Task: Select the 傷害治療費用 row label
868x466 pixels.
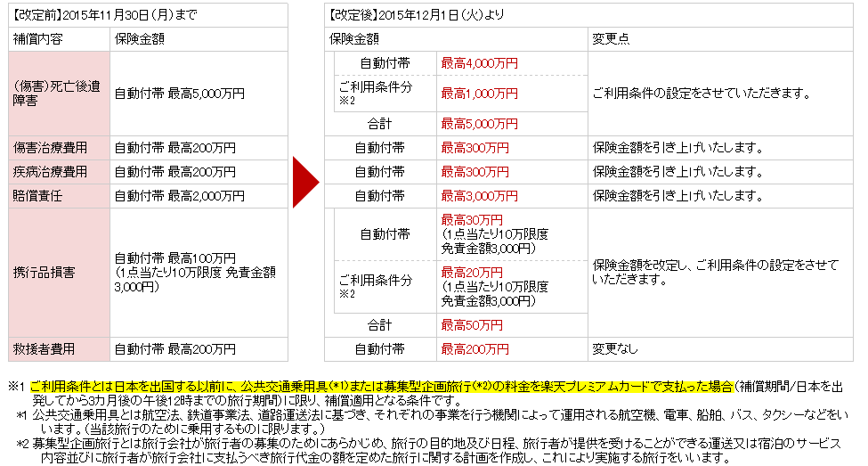Action: pyautogui.click(x=60, y=148)
